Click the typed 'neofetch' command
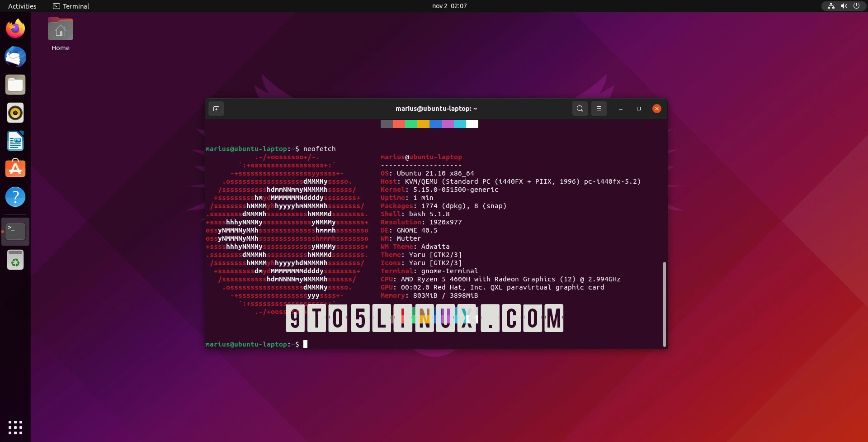The height and width of the screenshot is (442, 868). (x=319, y=149)
